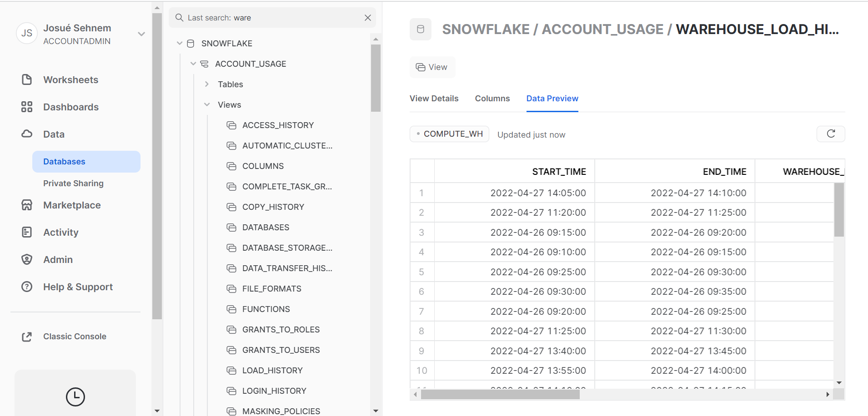
Task: Collapse the ACCOUNT_USAGE schema node
Action: 193,64
